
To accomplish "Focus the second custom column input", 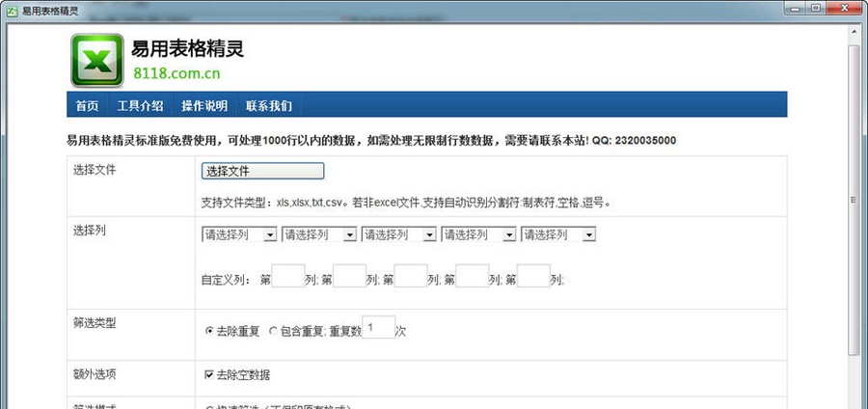I will point(349,276).
